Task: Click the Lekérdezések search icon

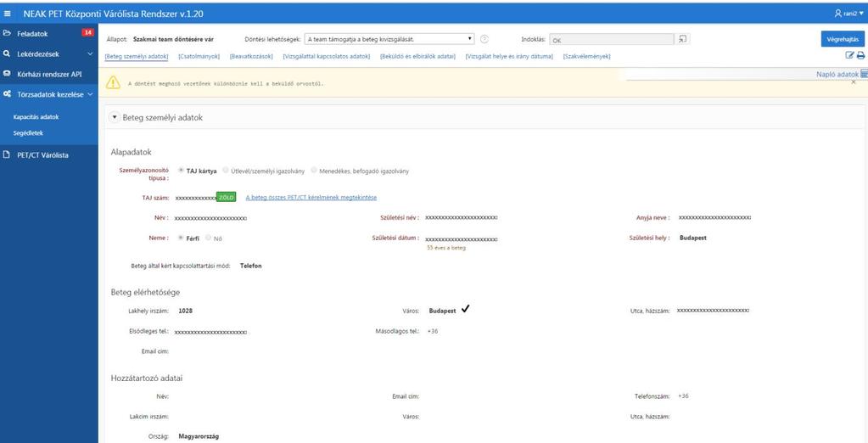Action: tap(7, 53)
